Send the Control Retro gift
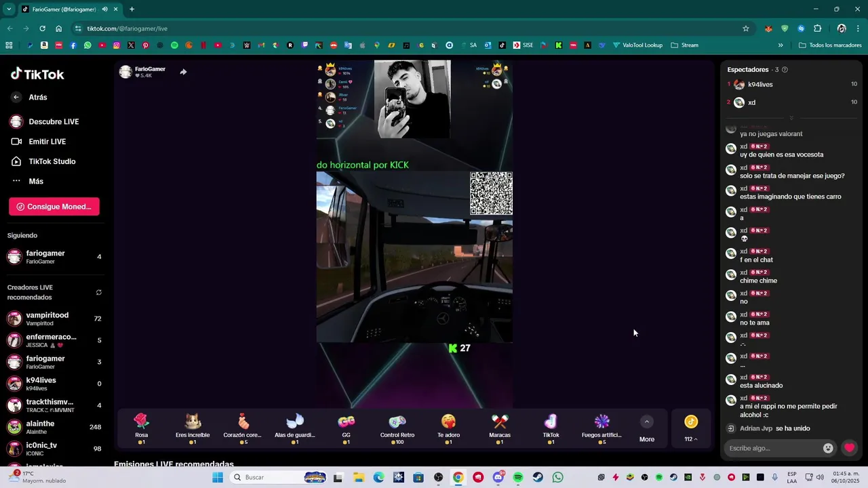 click(x=397, y=428)
